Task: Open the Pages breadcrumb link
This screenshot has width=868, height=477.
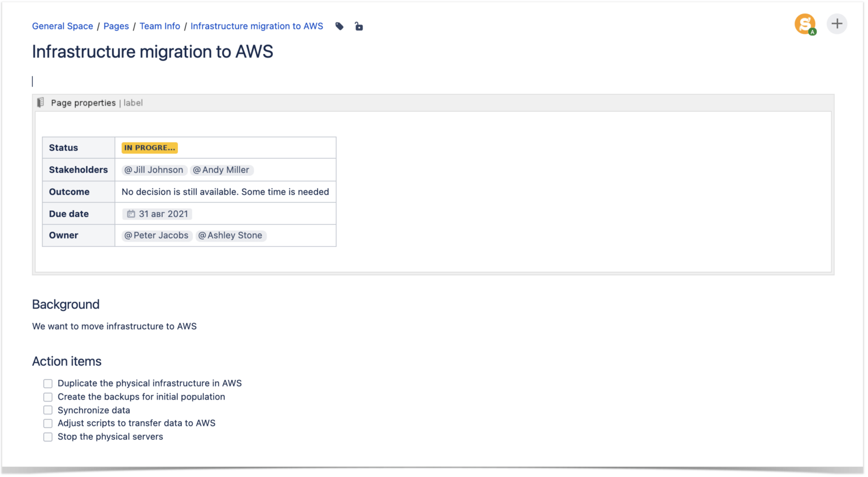Action: point(116,26)
